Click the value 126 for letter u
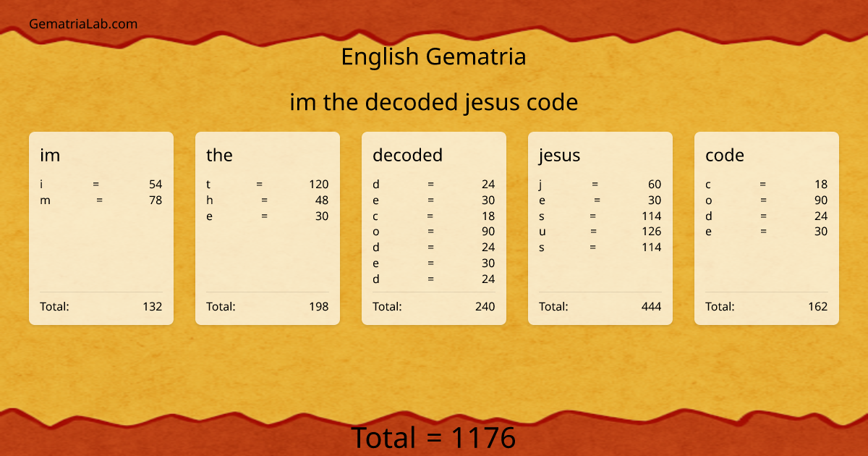Image resolution: width=868 pixels, height=456 pixels. (x=652, y=232)
